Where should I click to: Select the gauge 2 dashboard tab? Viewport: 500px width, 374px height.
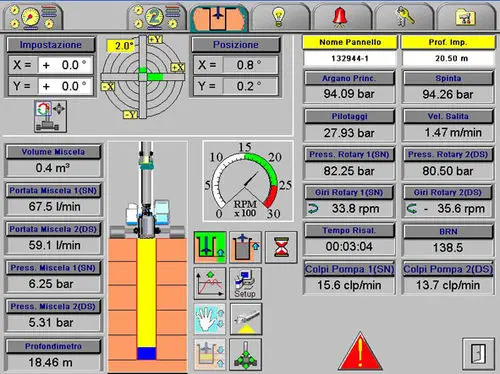156,17
